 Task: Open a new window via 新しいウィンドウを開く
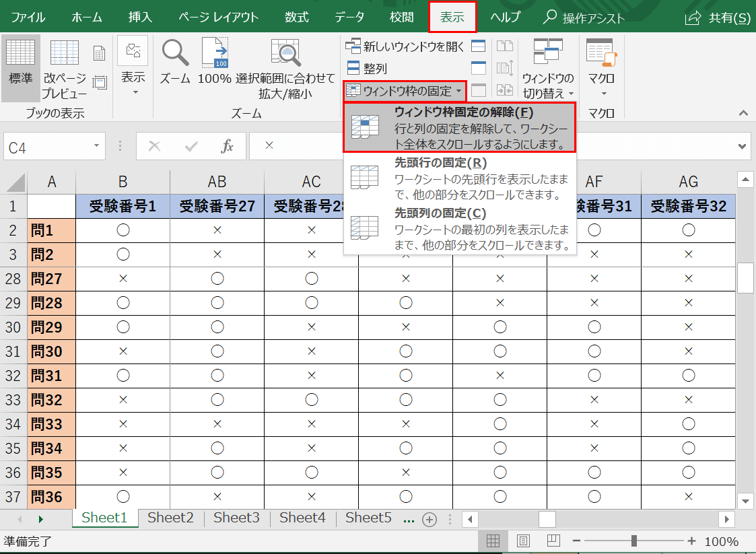click(x=405, y=46)
